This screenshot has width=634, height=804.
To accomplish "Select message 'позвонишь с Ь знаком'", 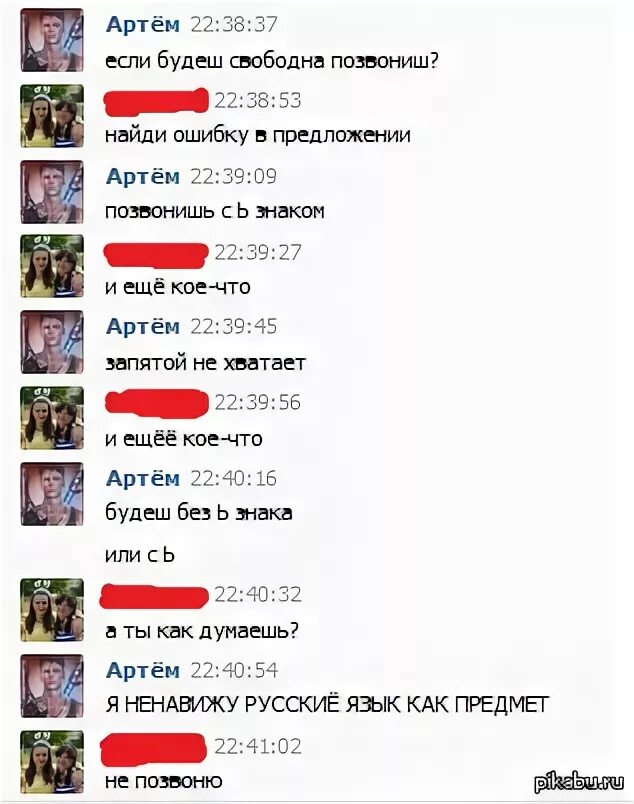I will (x=214, y=211).
